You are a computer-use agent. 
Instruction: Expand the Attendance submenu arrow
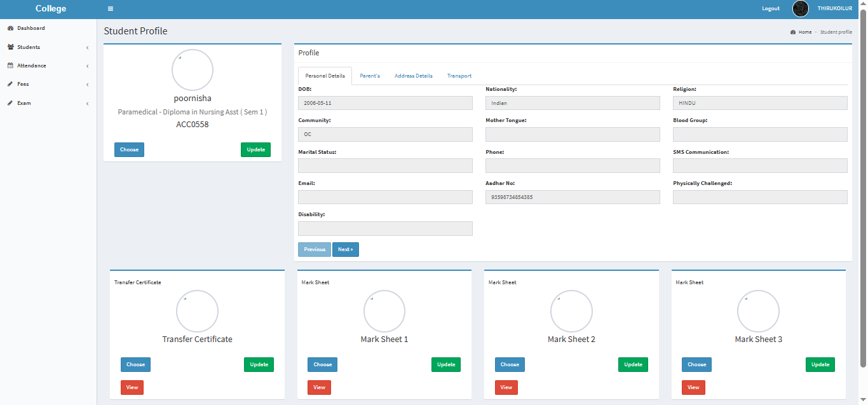pos(87,66)
